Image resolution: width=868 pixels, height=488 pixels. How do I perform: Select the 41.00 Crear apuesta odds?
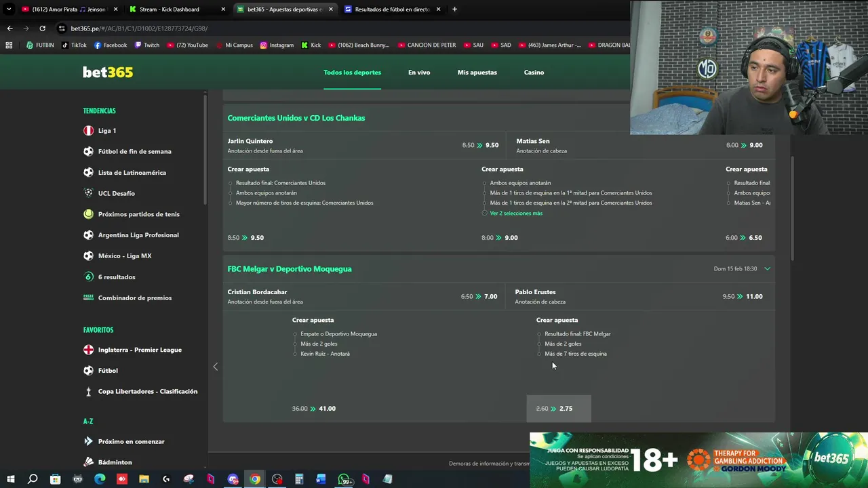pyautogui.click(x=313, y=409)
